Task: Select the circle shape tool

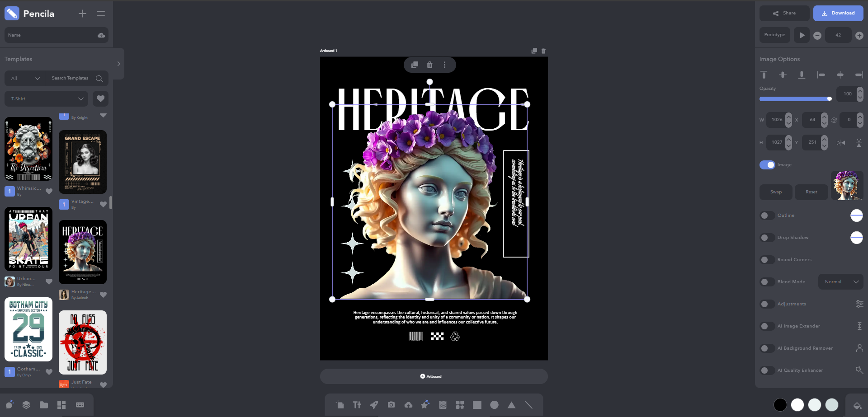Action: coord(494,405)
